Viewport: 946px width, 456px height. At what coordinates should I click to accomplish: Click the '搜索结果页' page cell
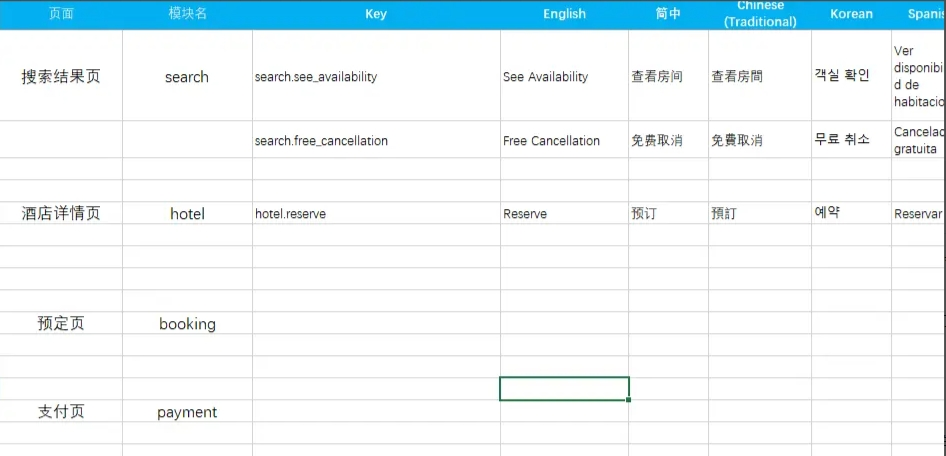pyautogui.click(x=61, y=77)
